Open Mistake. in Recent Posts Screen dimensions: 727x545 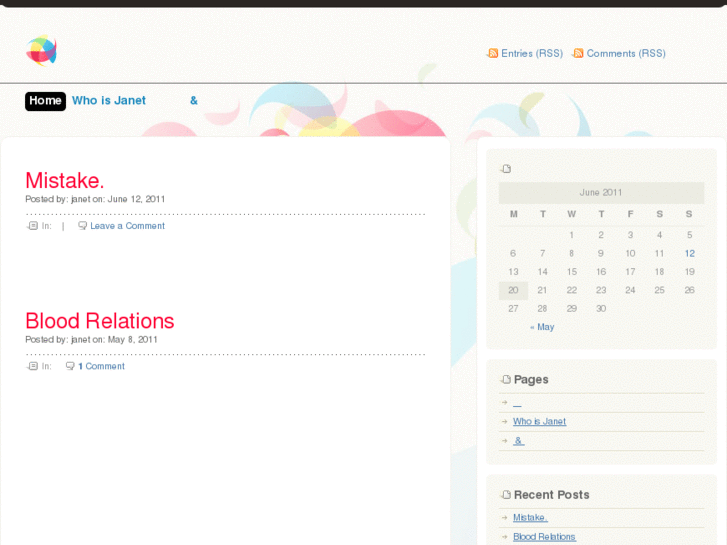click(x=530, y=518)
